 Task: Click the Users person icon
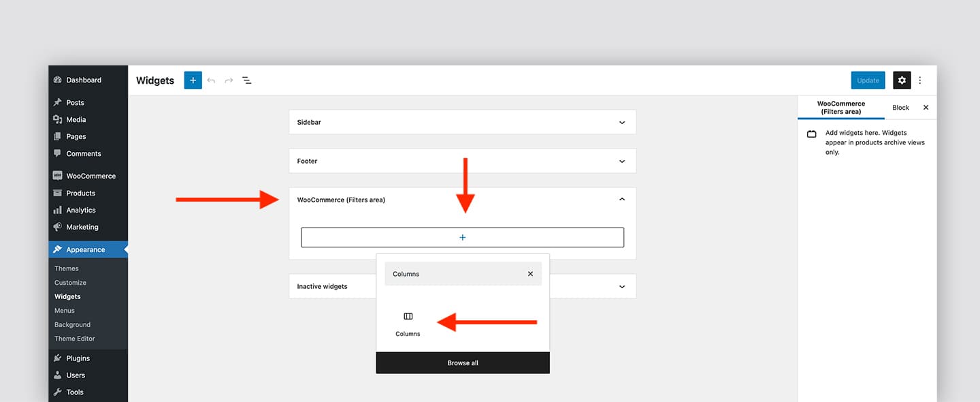pos(58,375)
